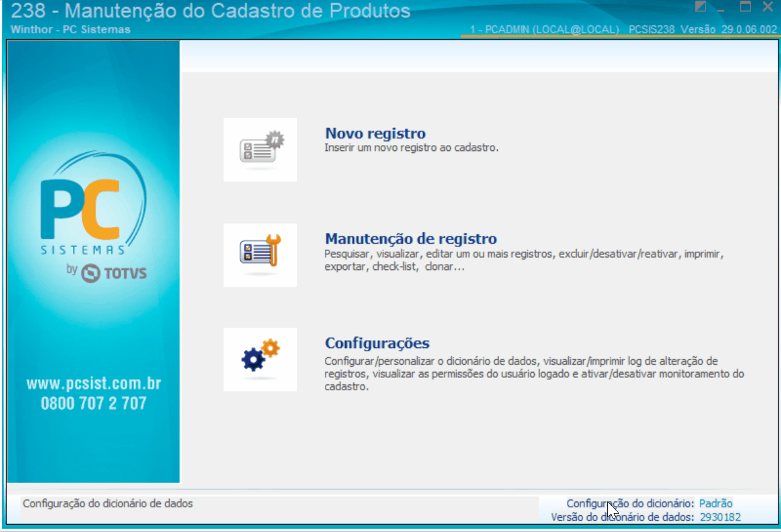
Task: Click the 'Inserir um novo registro ao cadastro' description
Action: click(x=411, y=148)
